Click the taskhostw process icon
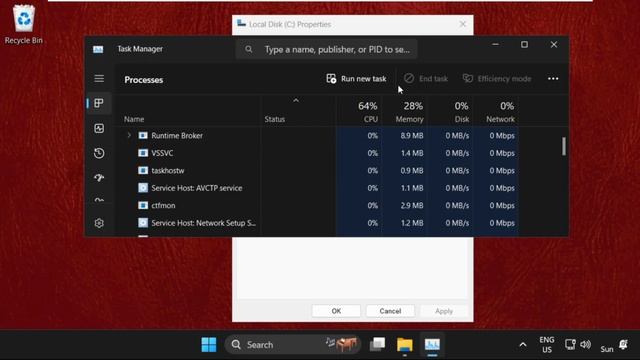This screenshot has height=360, width=640. click(143, 171)
